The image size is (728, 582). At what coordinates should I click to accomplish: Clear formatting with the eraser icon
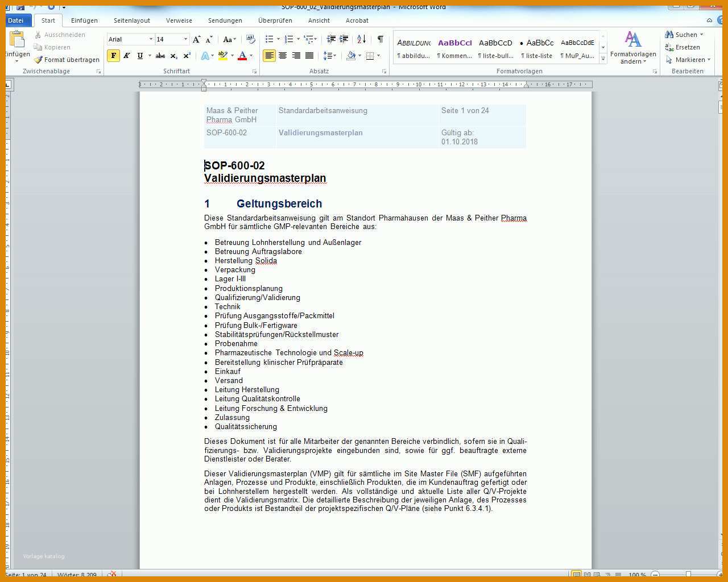pyautogui.click(x=251, y=39)
